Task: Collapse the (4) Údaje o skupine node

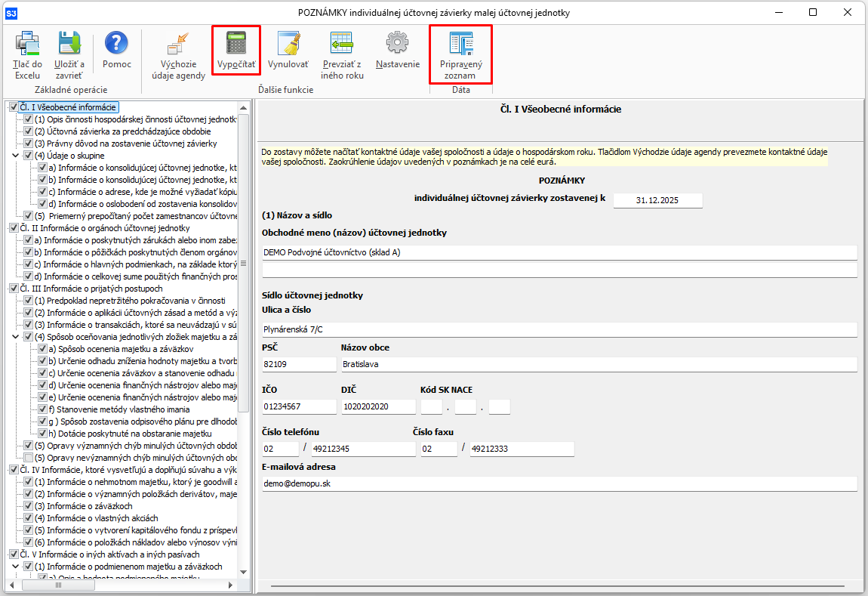Action: click(x=17, y=156)
